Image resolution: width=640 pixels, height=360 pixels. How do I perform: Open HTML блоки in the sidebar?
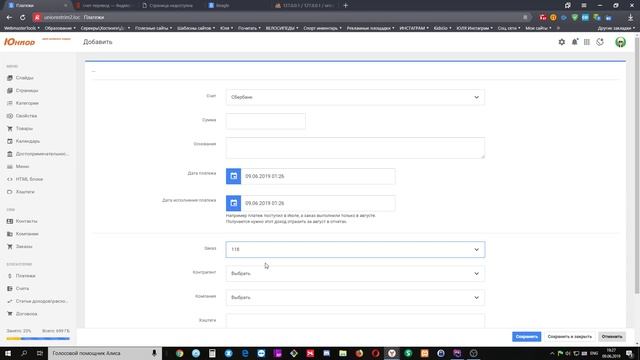[x=29, y=179]
